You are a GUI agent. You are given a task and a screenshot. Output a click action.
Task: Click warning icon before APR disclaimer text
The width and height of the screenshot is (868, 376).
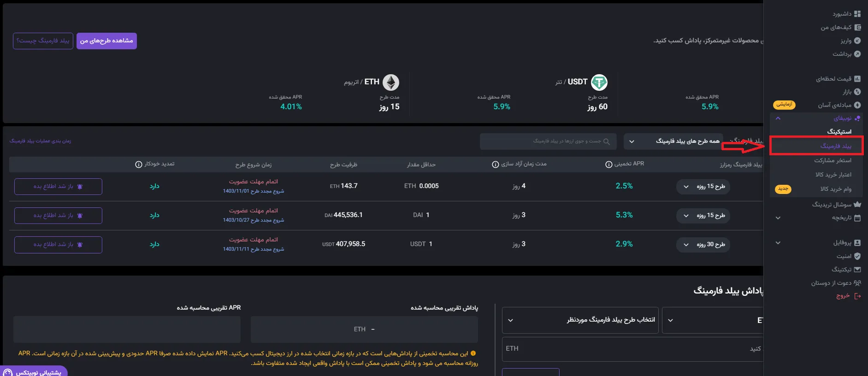[x=473, y=353]
